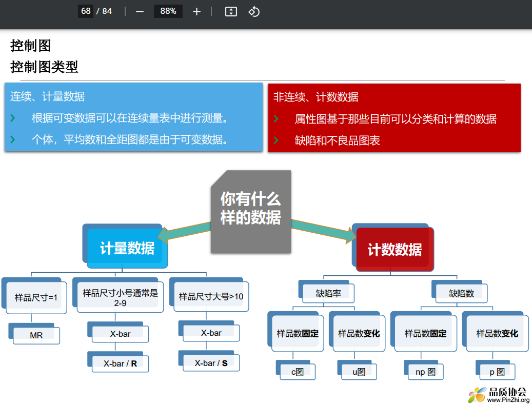
Task: Click the blue 计量数据 box
Action: click(x=127, y=248)
